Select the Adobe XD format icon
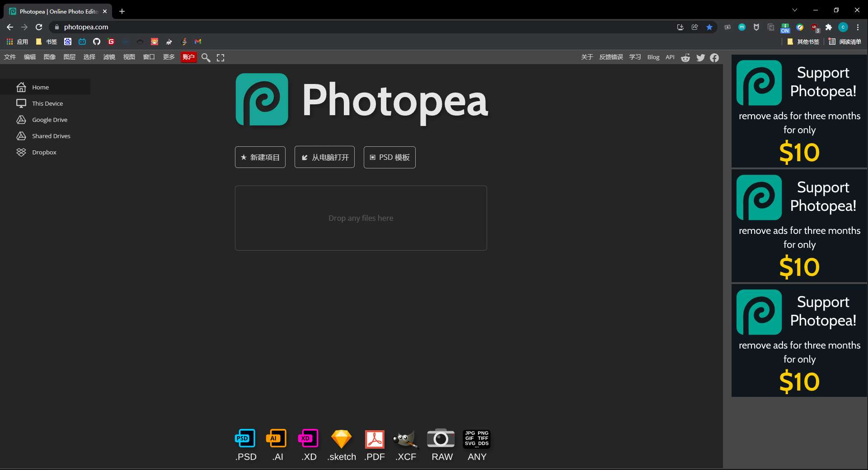The image size is (868, 470). pos(309,438)
